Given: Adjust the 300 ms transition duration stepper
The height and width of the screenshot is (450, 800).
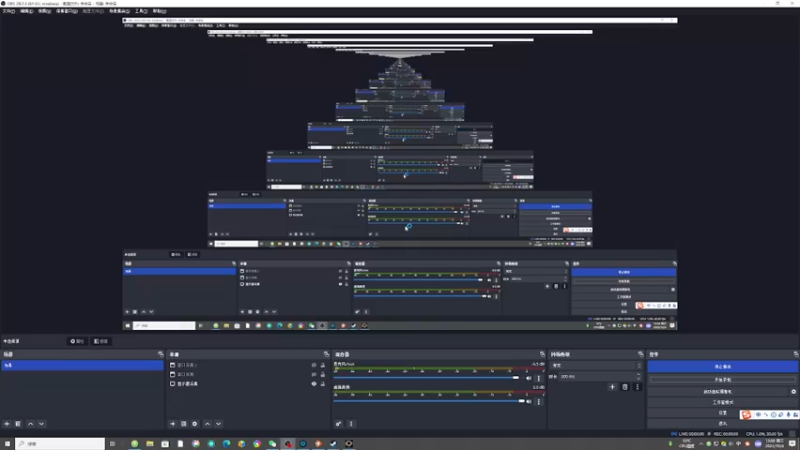Looking at the screenshot, I should coord(638,377).
